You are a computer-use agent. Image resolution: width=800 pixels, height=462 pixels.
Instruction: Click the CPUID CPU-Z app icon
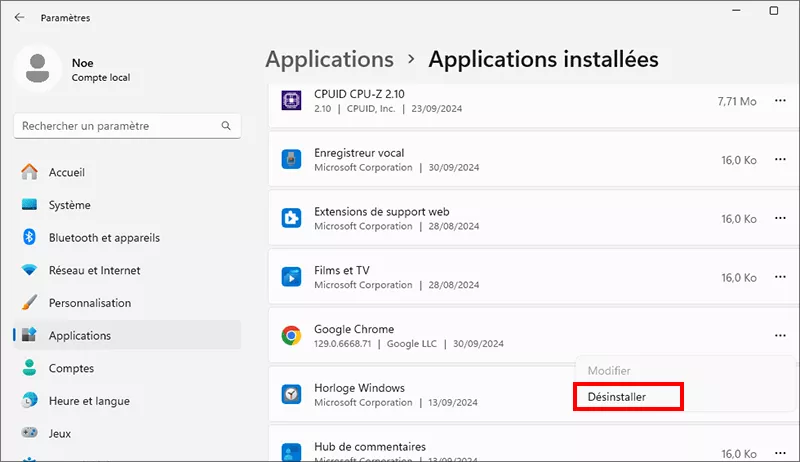[291, 100]
